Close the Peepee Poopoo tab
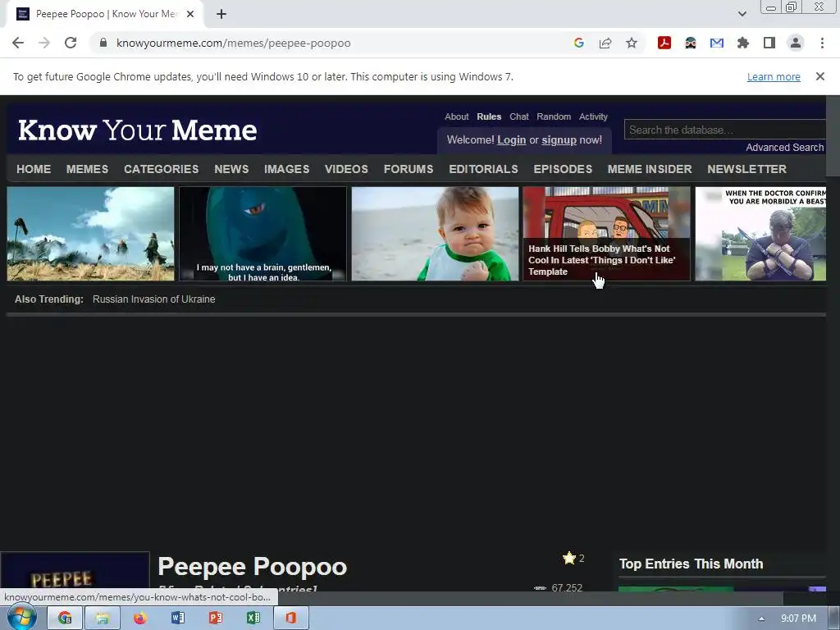Image resolution: width=840 pixels, height=630 pixels. click(x=189, y=14)
